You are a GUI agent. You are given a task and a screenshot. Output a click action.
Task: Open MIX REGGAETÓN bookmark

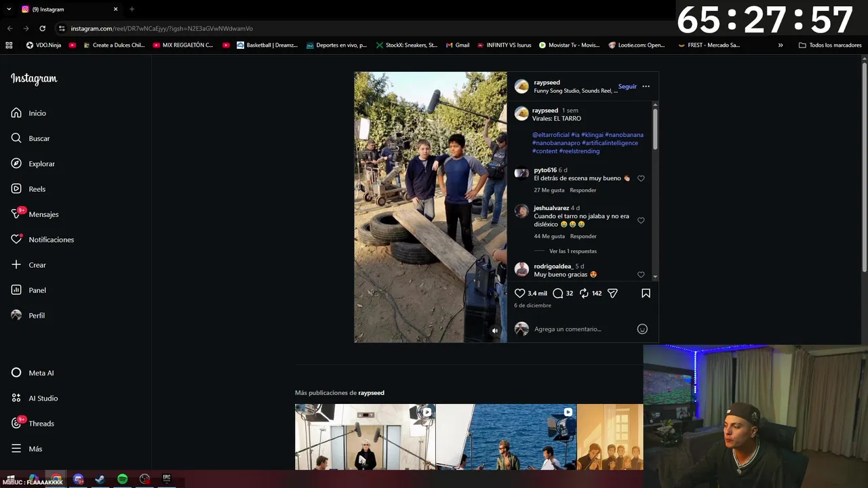(183, 45)
